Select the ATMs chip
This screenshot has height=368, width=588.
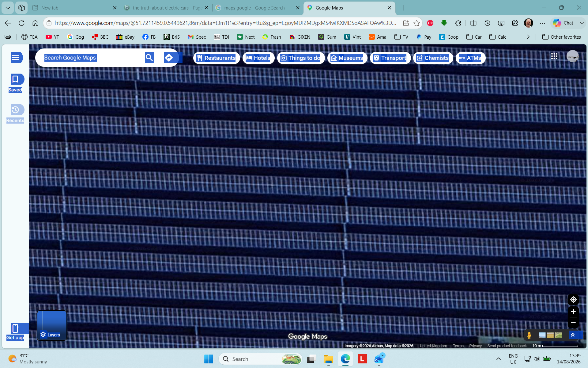pos(470,58)
